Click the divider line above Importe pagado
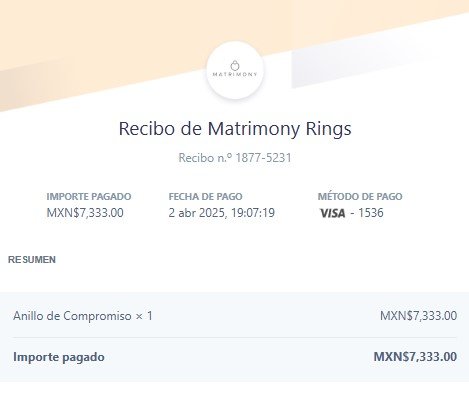The image size is (469, 418). tap(235, 337)
